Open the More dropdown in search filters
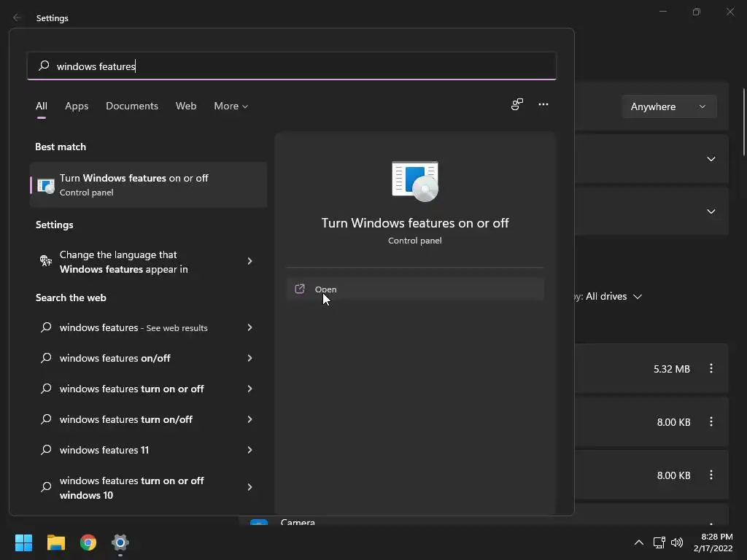The height and width of the screenshot is (560, 747). click(231, 106)
